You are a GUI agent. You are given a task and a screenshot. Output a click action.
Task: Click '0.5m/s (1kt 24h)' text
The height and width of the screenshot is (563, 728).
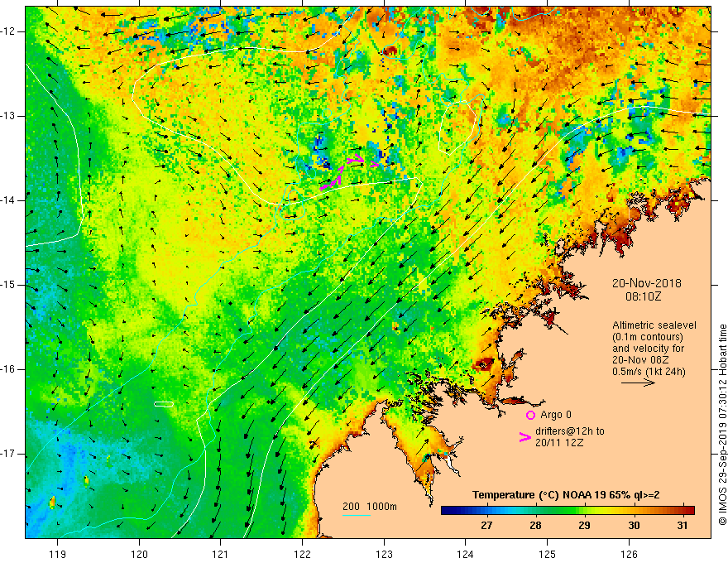coord(648,371)
